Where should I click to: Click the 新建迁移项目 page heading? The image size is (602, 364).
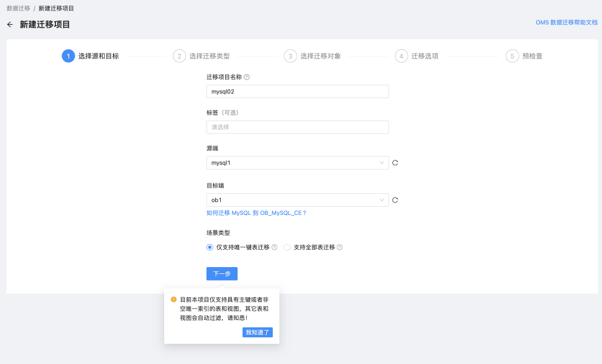[x=45, y=25]
